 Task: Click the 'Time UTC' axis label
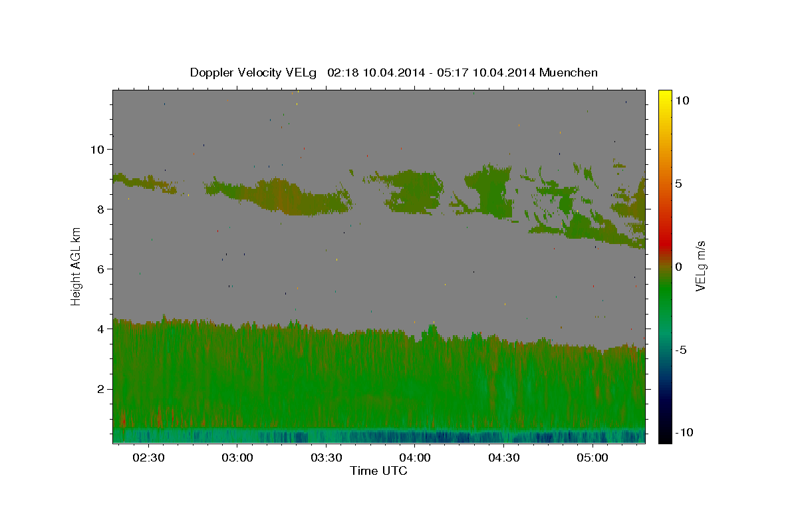[x=378, y=471]
